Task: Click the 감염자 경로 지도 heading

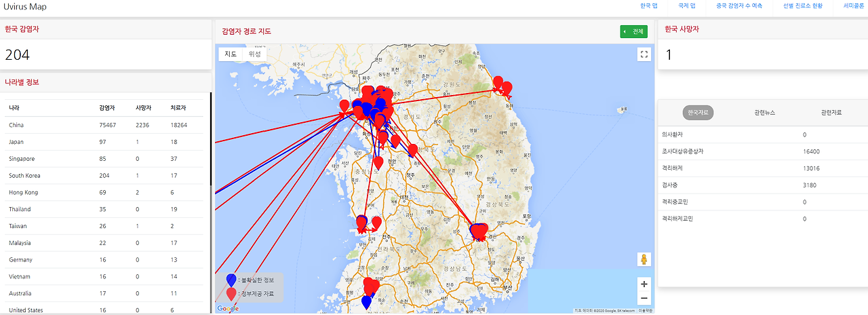Action: click(x=248, y=31)
